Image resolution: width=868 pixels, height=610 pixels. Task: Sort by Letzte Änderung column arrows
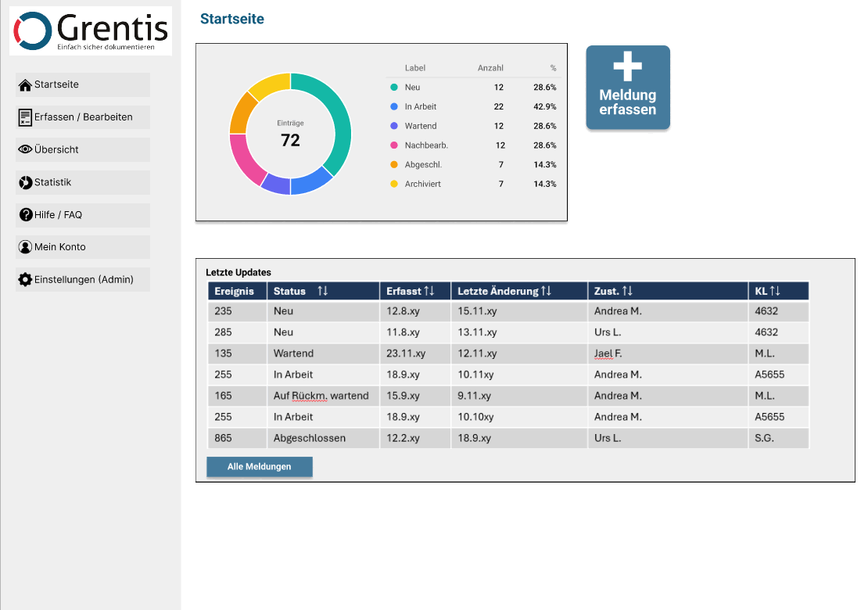click(546, 291)
